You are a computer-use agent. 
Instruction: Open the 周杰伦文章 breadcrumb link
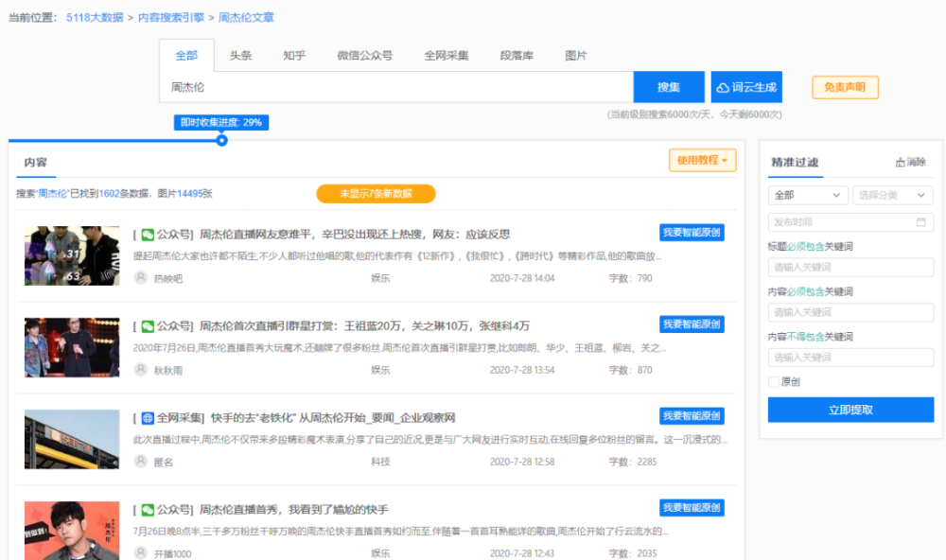[x=246, y=17]
